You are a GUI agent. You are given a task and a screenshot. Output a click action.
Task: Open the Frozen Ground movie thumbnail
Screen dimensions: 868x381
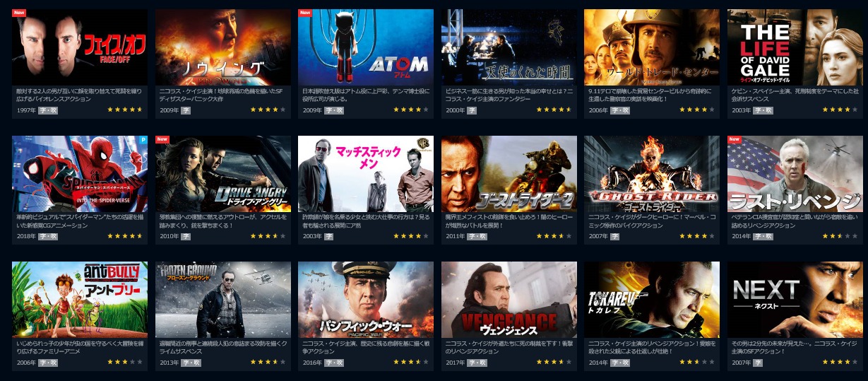coord(222,300)
